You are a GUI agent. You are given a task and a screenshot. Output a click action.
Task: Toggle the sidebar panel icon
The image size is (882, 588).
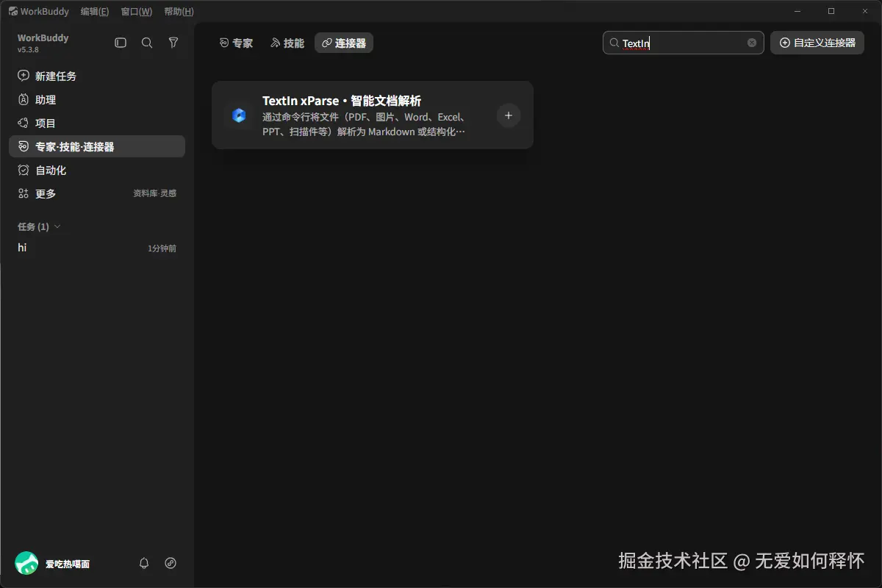click(x=121, y=43)
